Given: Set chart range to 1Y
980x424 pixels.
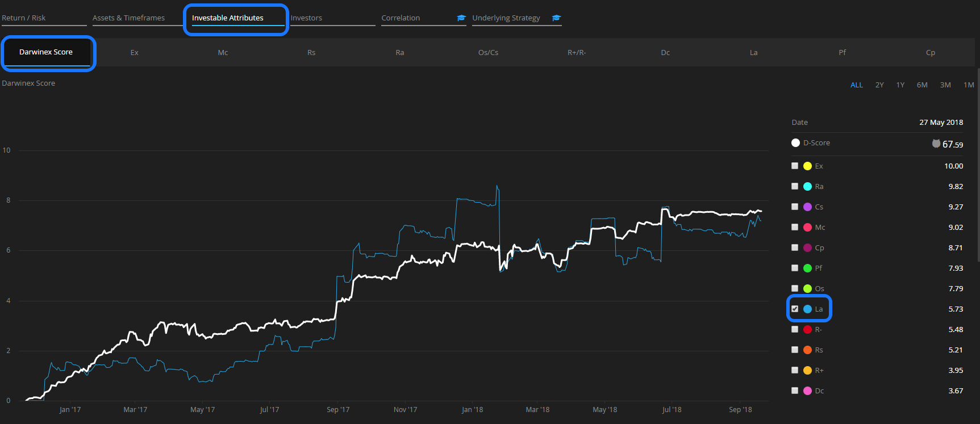Looking at the screenshot, I should click(x=900, y=85).
